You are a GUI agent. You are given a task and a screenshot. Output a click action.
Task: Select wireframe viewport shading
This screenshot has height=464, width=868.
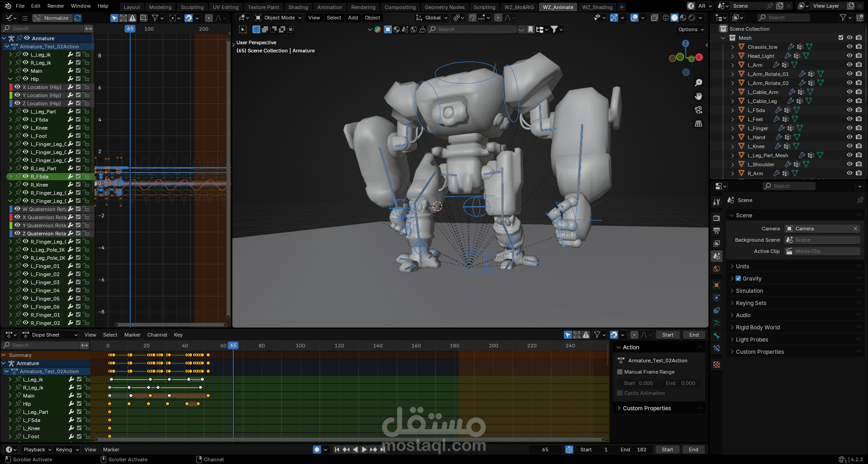[666, 18]
